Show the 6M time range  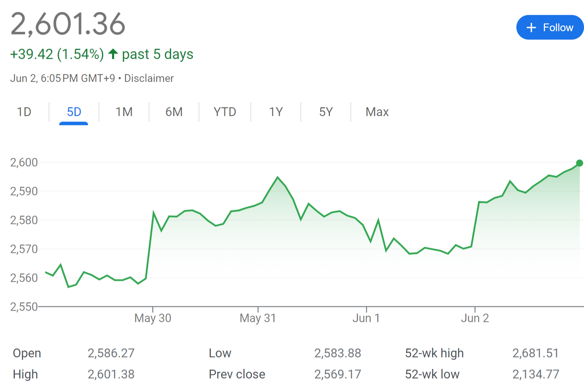(174, 112)
